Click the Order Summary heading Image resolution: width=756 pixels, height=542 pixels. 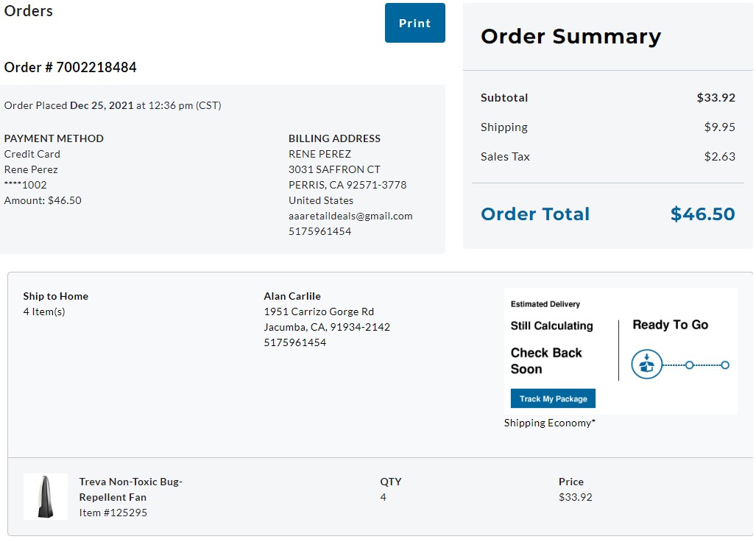pos(570,36)
